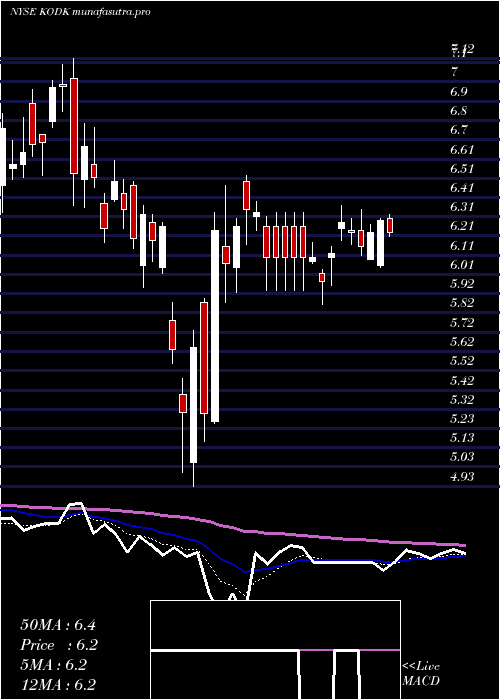Click the 5.52 price axis label
The image size is (500, 700).
coord(461,360)
